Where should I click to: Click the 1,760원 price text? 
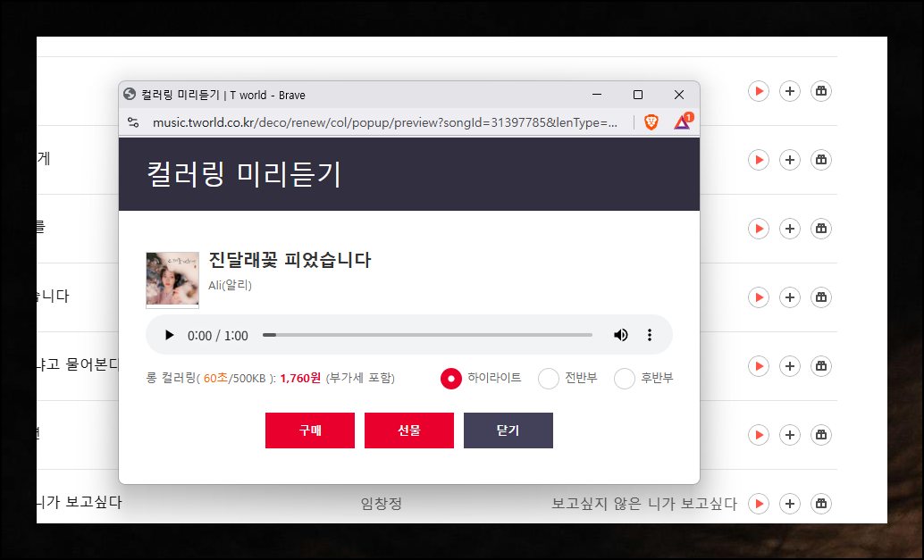pos(300,378)
